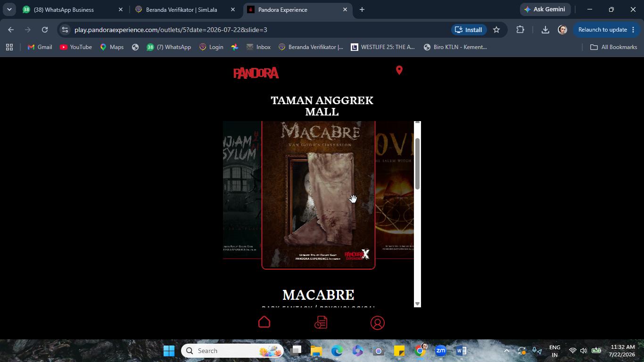Open the YouTube bookmark
Viewport: 644px width, 362px height.
click(x=76, y=47)
